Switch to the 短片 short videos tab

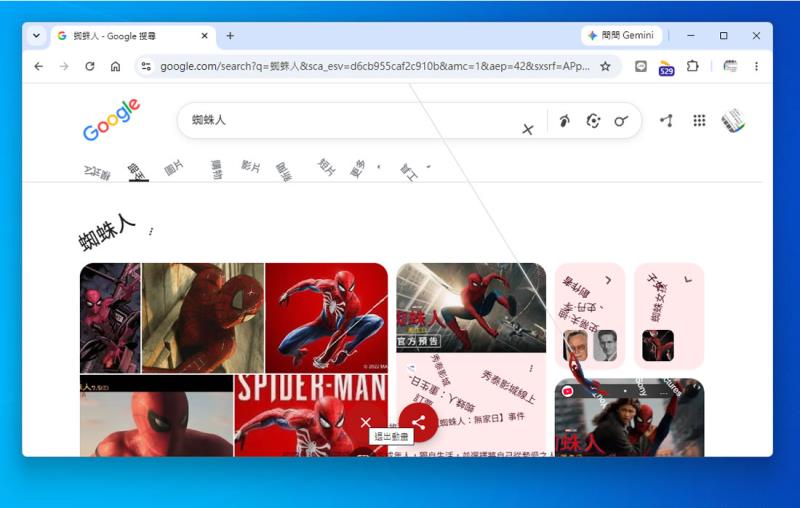[x=327, y=167]
